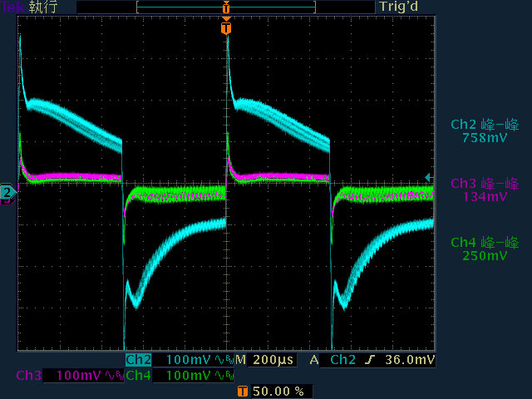Click the Ch3 100mV scale readout

tap(78, 376)
